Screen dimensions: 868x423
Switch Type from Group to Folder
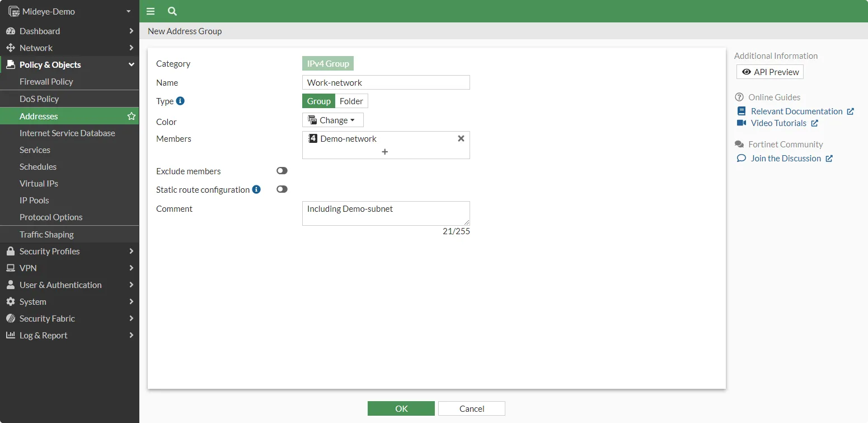point(351,101)
